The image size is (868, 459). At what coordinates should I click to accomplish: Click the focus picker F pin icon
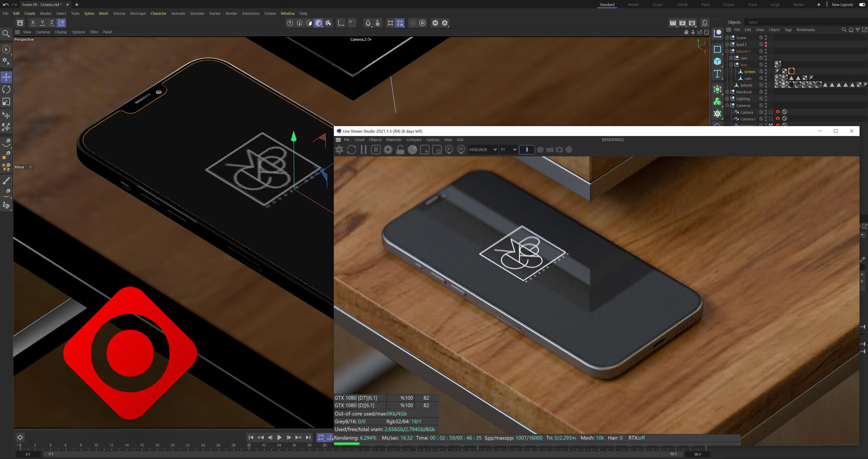pos(449,150)
